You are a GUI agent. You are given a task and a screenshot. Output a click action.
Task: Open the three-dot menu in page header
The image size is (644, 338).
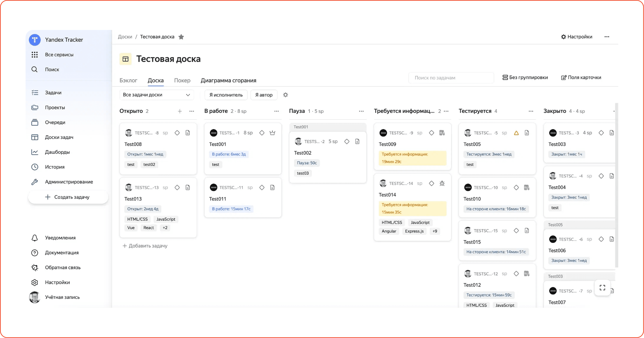607,37
